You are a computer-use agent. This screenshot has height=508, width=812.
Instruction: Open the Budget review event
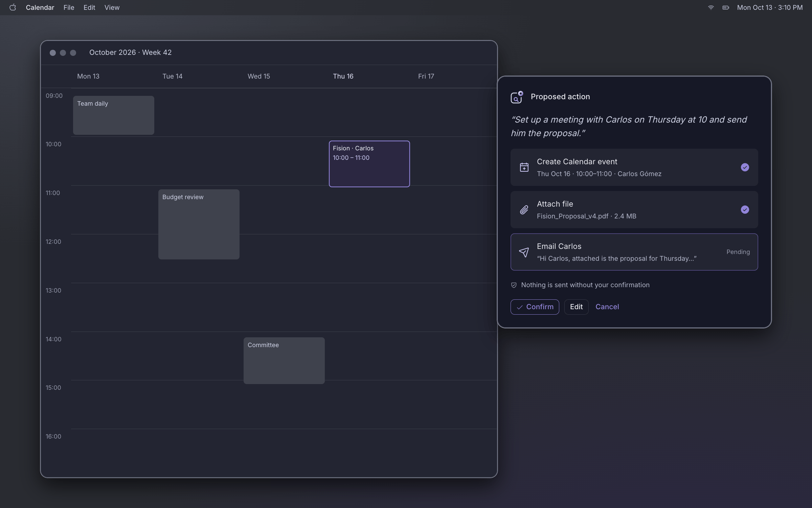tap(199, 224)
